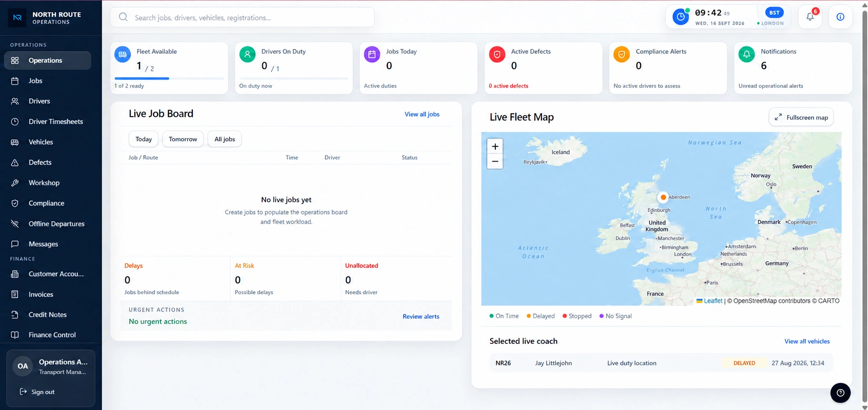Open the notifications bell
Screen dimensions: 868x410
click(810, 17)
